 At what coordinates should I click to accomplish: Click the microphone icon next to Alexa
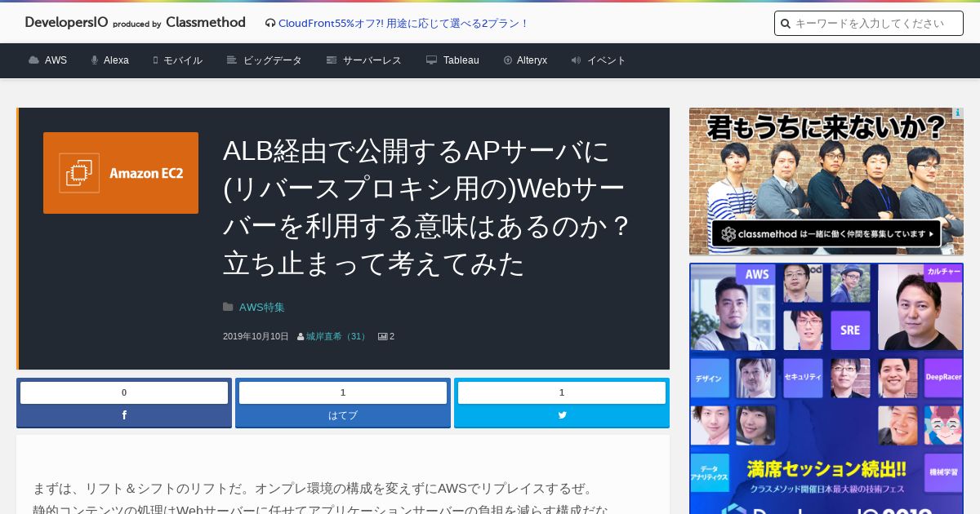tap(95, 60)
